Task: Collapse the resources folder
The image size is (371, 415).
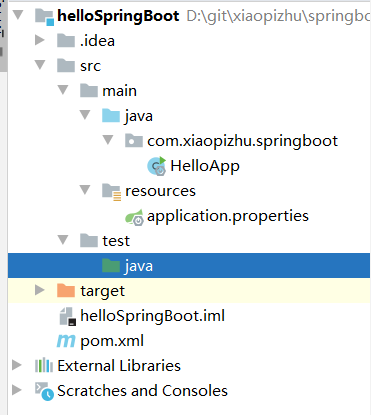Action: (85, 190)
